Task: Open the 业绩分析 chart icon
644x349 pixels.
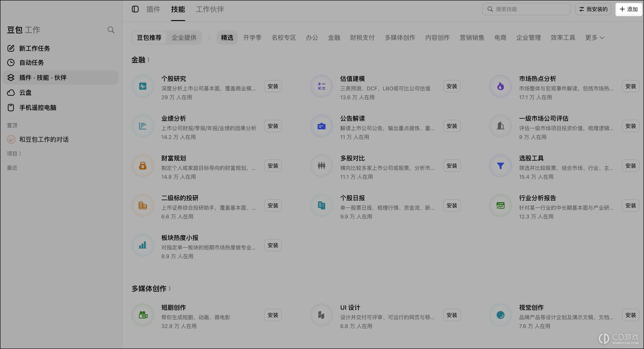Action: pyautogui.click(x=143, y=126)
